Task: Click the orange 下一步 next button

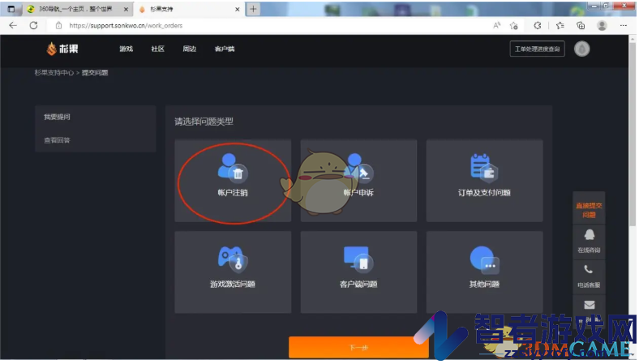Action: coord(358,347)
